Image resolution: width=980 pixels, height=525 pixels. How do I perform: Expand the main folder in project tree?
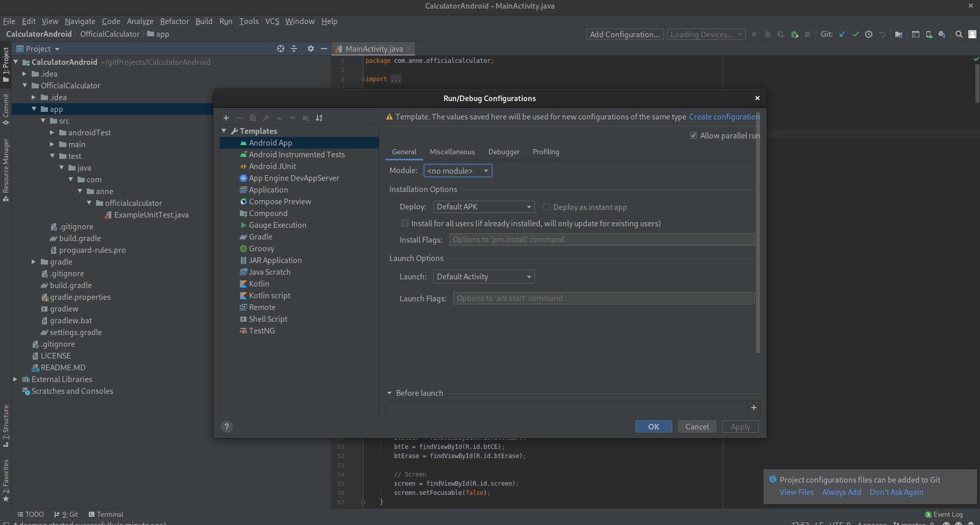pyautogui.click(x=52, y=145)
